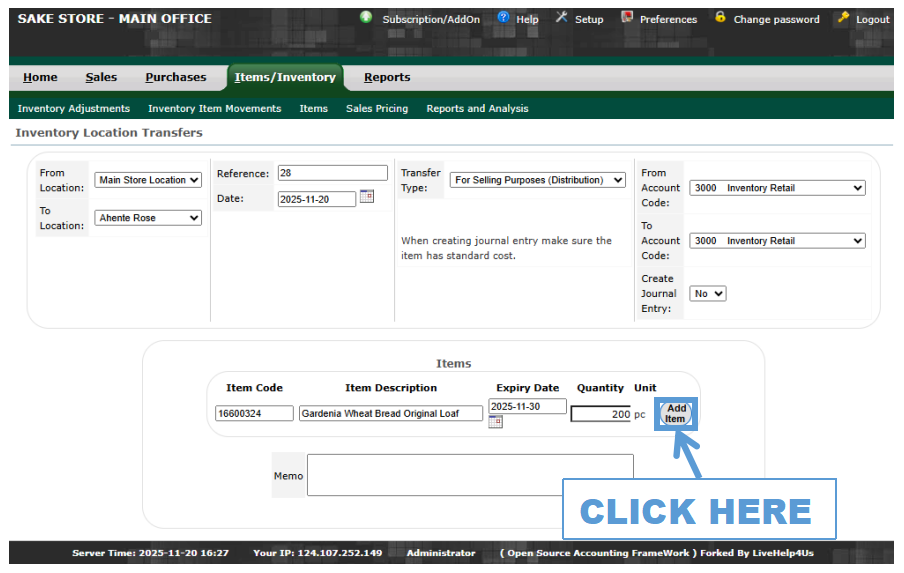This screenshot has height=573, width=904.
Task: Open the Expiry Date calendar picker icon
Action: tap(495, 422)
